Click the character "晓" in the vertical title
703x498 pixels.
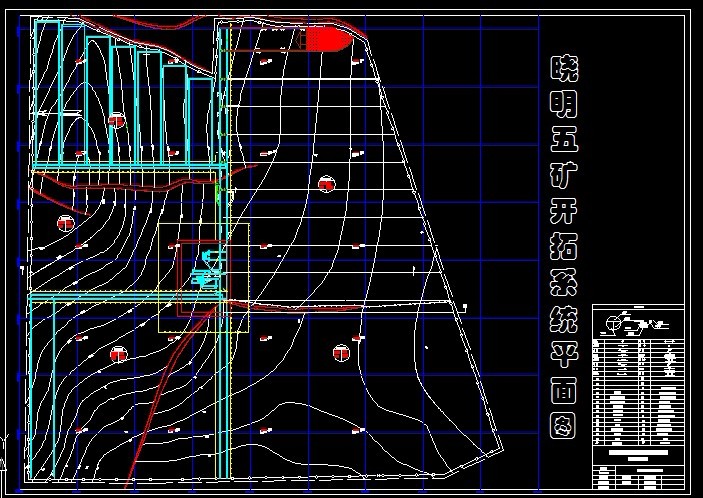coord(564,69)
